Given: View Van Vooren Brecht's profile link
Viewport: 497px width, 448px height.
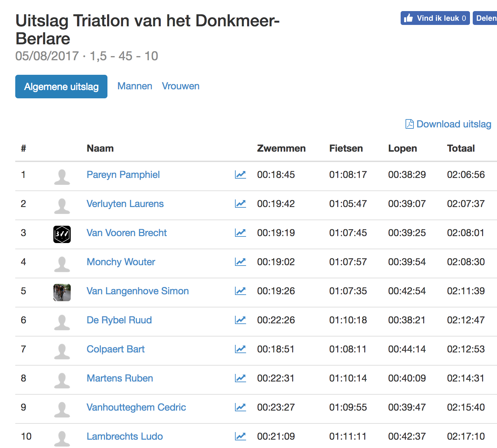Looking at the screenshot, I should tap(127, 233).
